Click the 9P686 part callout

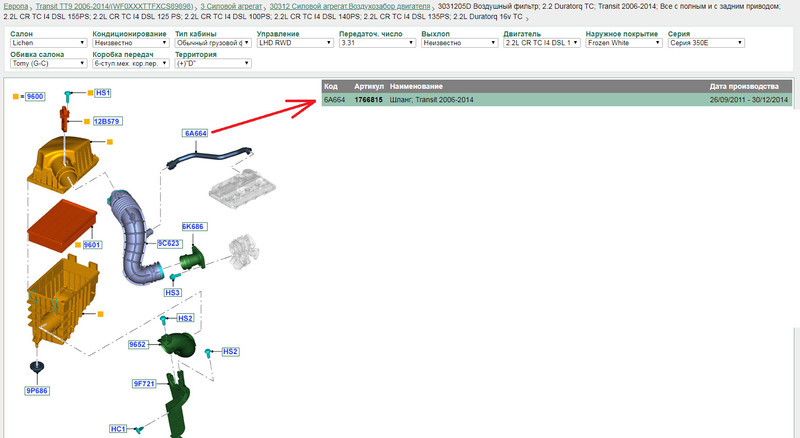(37, 391)
